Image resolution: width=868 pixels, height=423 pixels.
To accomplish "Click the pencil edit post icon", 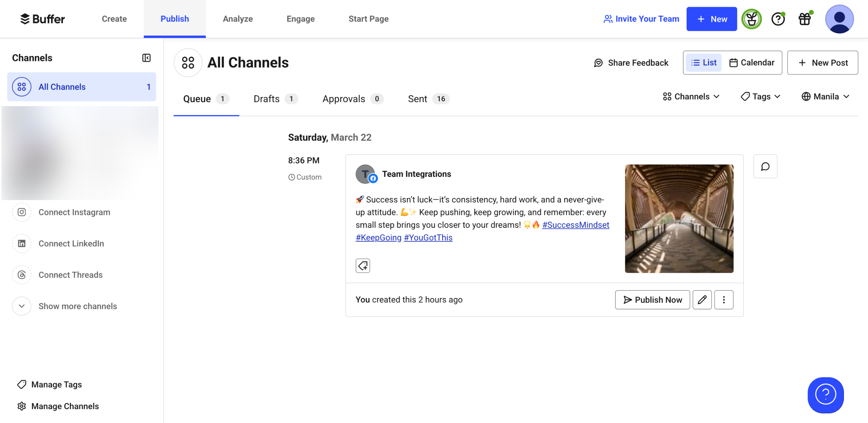I will (702, 300).
